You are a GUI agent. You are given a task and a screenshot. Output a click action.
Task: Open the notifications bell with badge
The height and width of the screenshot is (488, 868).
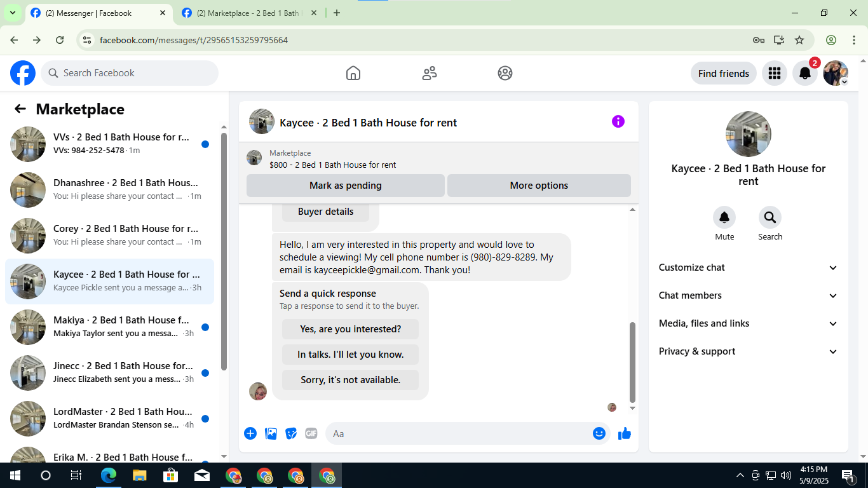(805, 73)
